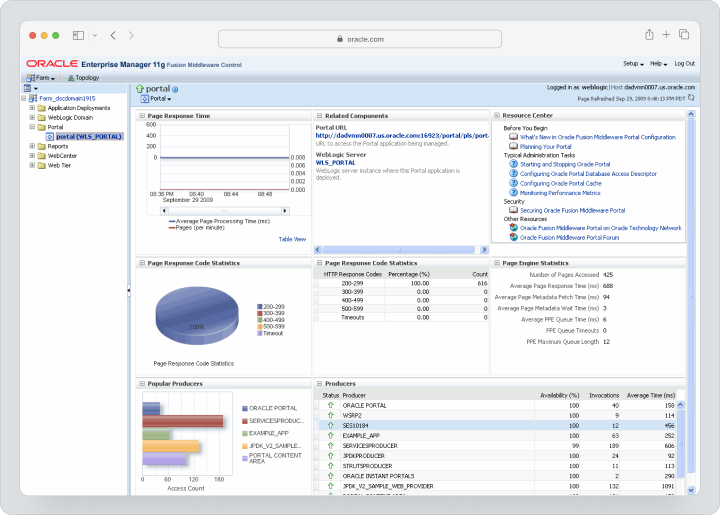The width and height of the screenshot is (720, 515).
Task: Open the Table View link
Action: [x=292, y=239]
